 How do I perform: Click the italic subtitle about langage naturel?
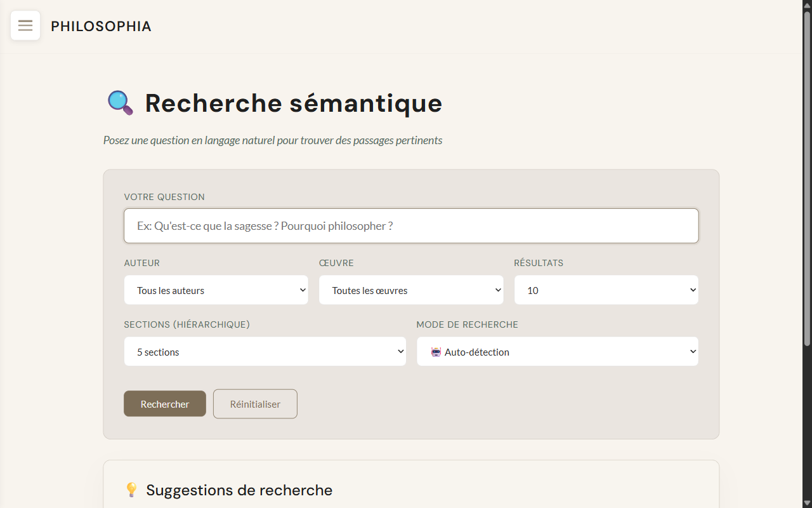pos(273,140)
